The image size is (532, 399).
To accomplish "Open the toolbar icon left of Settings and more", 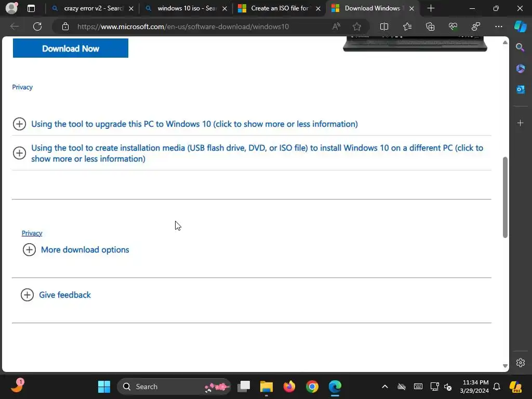I will (x=476, y=26).
